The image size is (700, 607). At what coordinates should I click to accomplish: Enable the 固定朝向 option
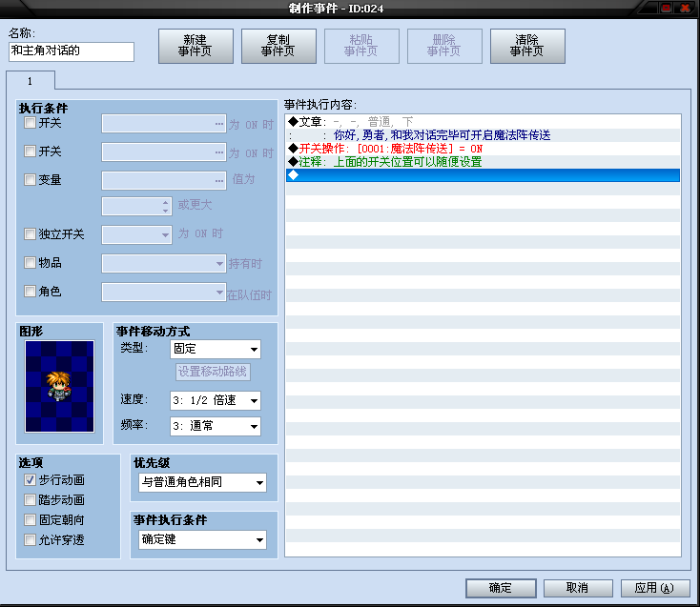click(x=30, y=520)
